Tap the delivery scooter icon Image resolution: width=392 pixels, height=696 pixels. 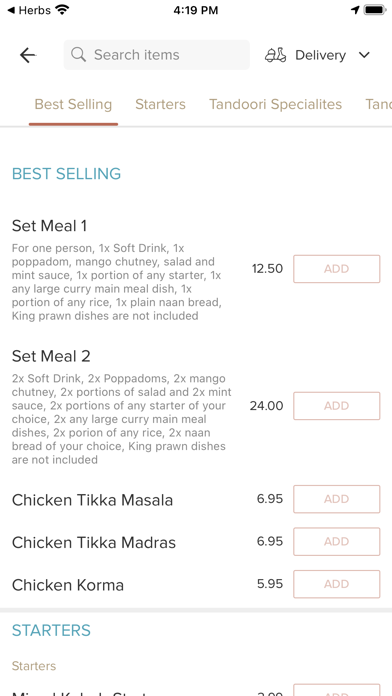point(276,55)
